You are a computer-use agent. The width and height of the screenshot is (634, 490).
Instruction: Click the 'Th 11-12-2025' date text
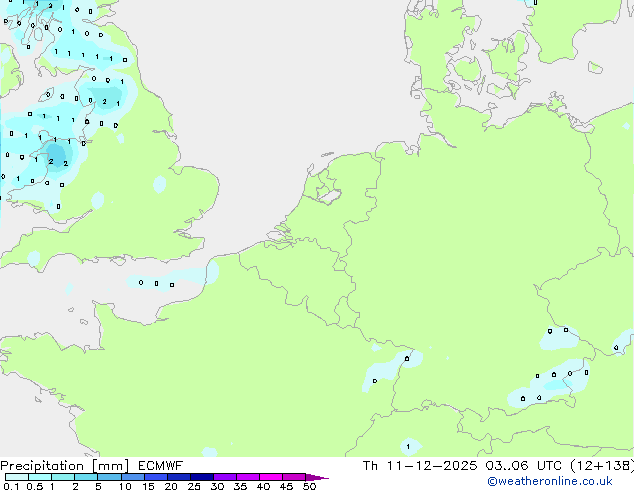[420, 466]
